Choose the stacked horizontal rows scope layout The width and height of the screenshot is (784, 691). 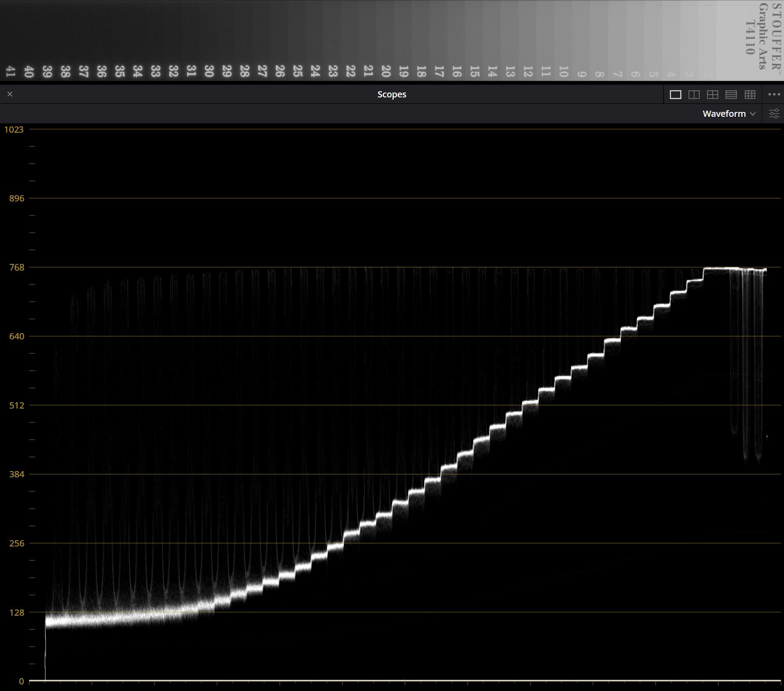[731, 95]
